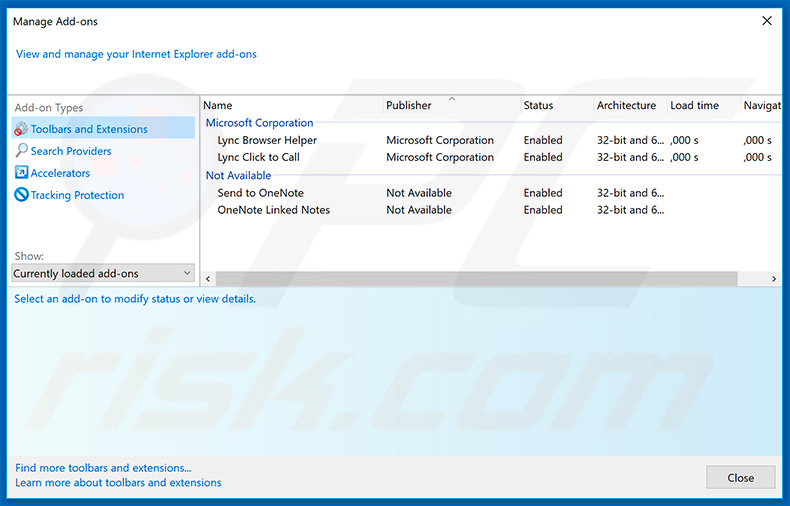Open Tracking Protection add-on type
This screenshot has width=790, height=506.
pyautogui.click(x=78, y=195)
